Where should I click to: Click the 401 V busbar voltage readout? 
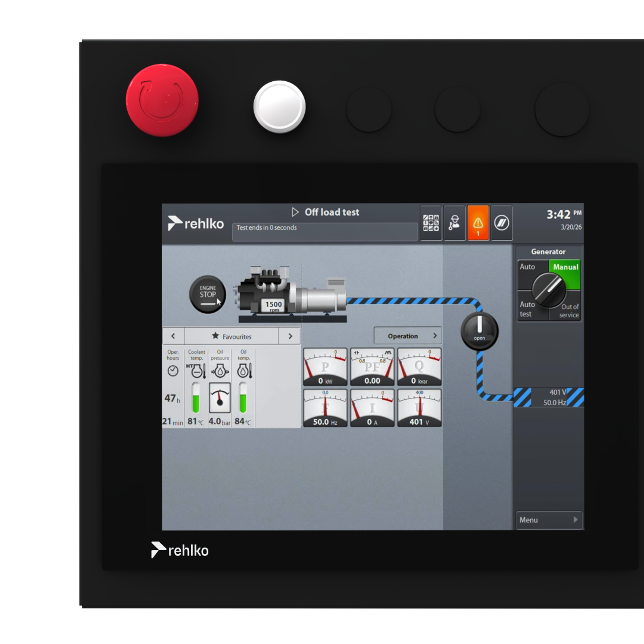point(558,392)
